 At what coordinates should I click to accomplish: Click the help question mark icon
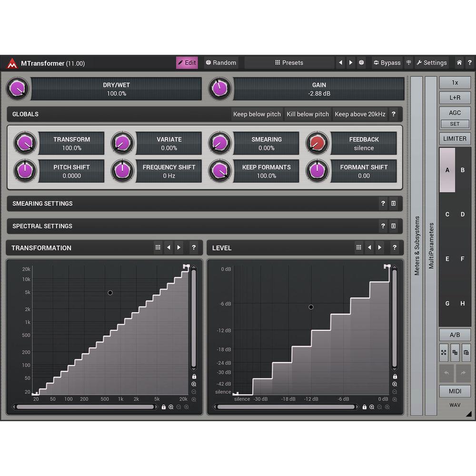click(x=470, y=62)
